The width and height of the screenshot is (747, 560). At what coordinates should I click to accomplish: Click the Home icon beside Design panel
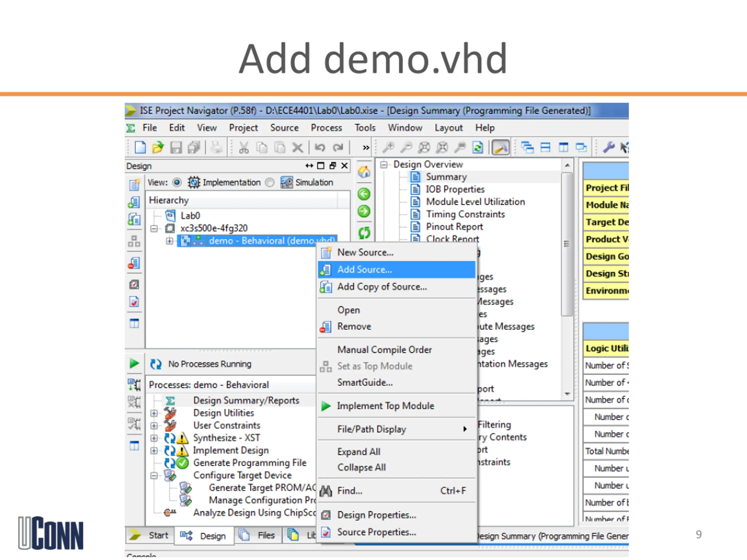tap(364, 172)
